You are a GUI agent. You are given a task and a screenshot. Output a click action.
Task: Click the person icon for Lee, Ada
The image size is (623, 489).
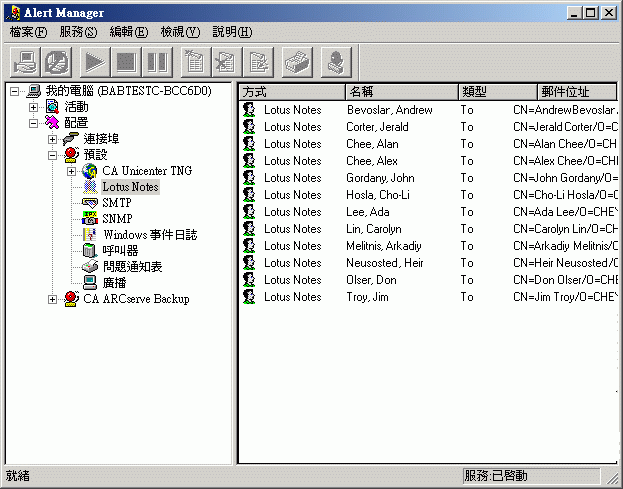249,212
